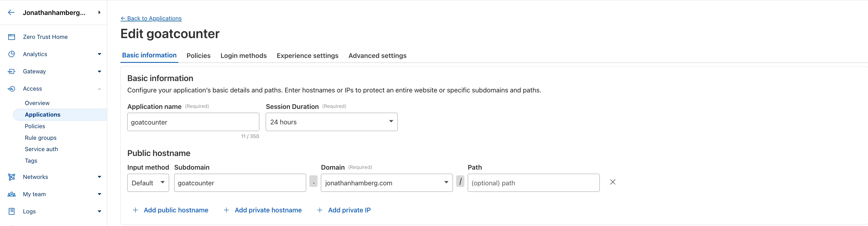Expand the Networks menu chevron

pos(99,177)
